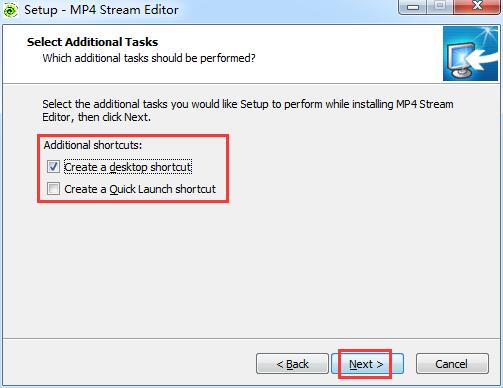Click the 'Select Additional Tasks' heading

92,42
